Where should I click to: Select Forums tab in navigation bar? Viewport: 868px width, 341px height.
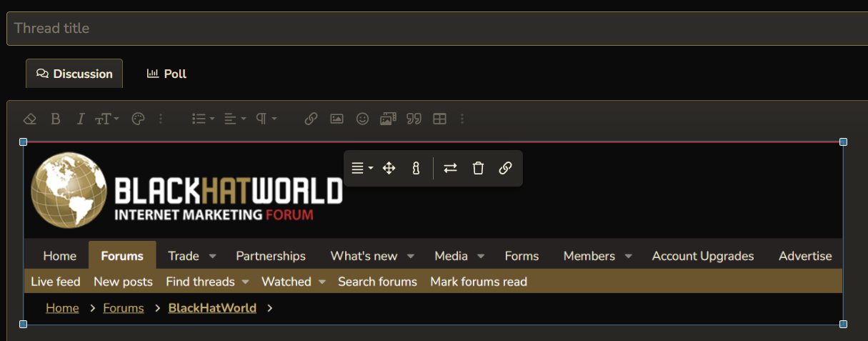click(122, 256)
